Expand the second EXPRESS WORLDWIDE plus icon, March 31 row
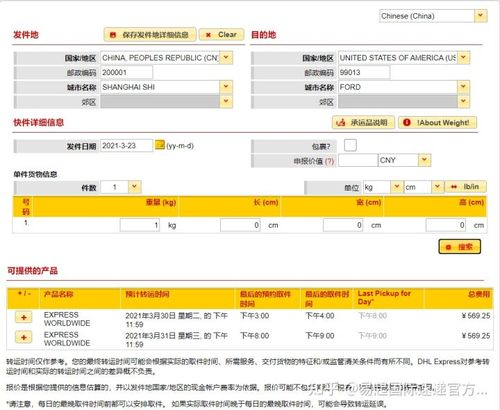Image resolution: width=500 pixels, height=410 pixels. pos(24,337)
